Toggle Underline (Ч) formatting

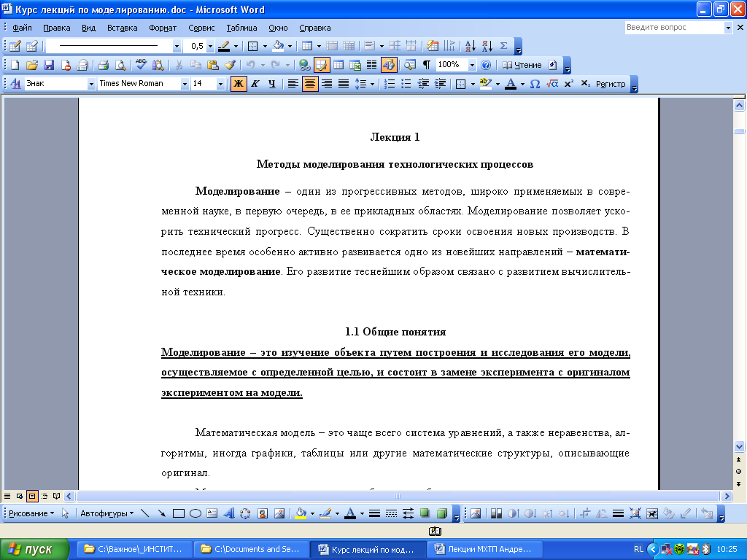(x=272, y=84)
